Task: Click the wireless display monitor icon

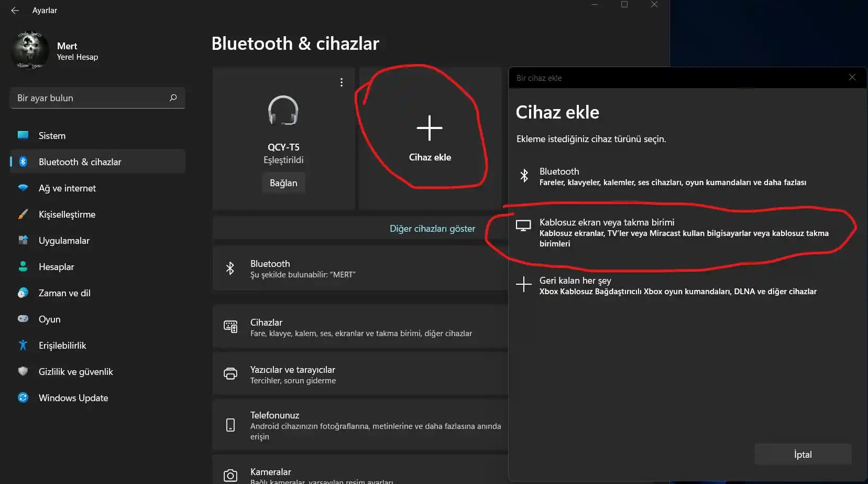Action: (x=524, y=225)
